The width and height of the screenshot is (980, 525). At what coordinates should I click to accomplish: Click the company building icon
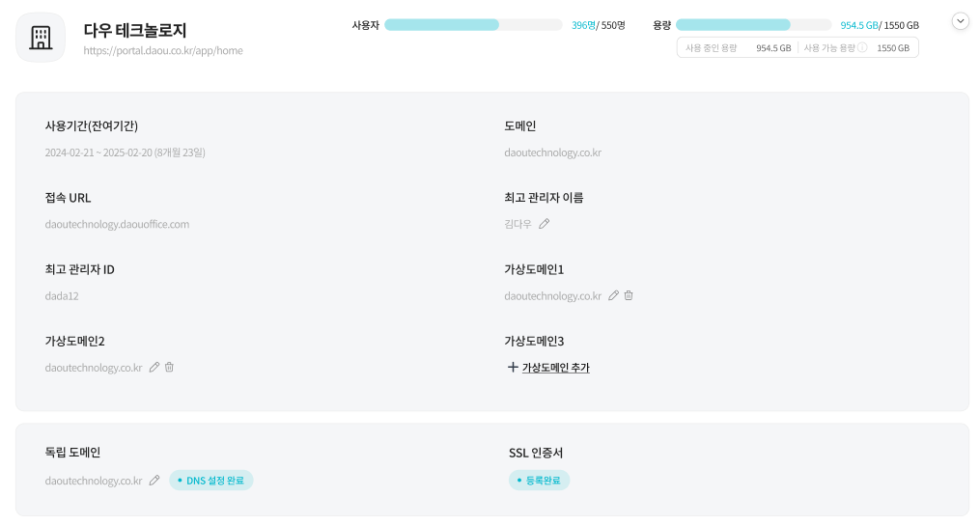pyautogui.click(x=41, y=38)
